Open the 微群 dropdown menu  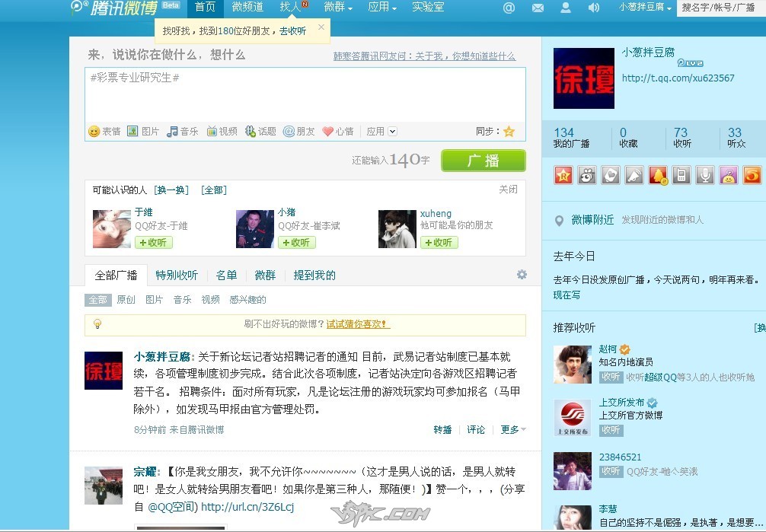pyautogui.click(x=338, y=8)
